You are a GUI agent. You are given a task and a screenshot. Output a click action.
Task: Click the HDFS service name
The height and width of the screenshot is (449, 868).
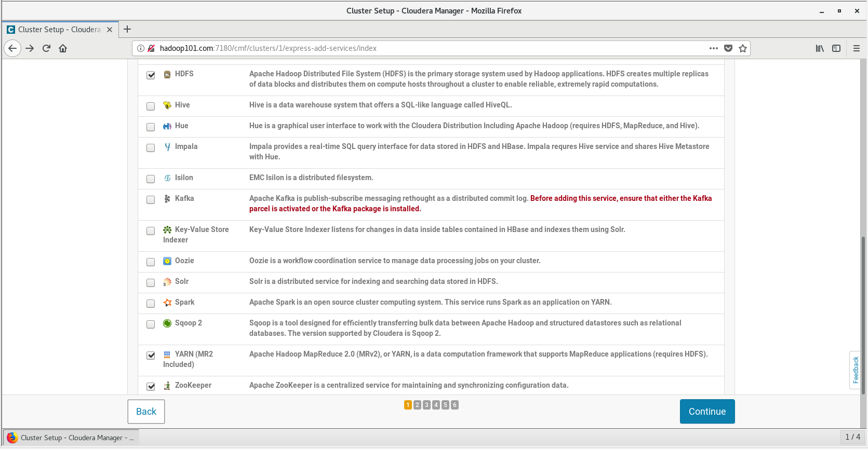[x=184, y=74]
